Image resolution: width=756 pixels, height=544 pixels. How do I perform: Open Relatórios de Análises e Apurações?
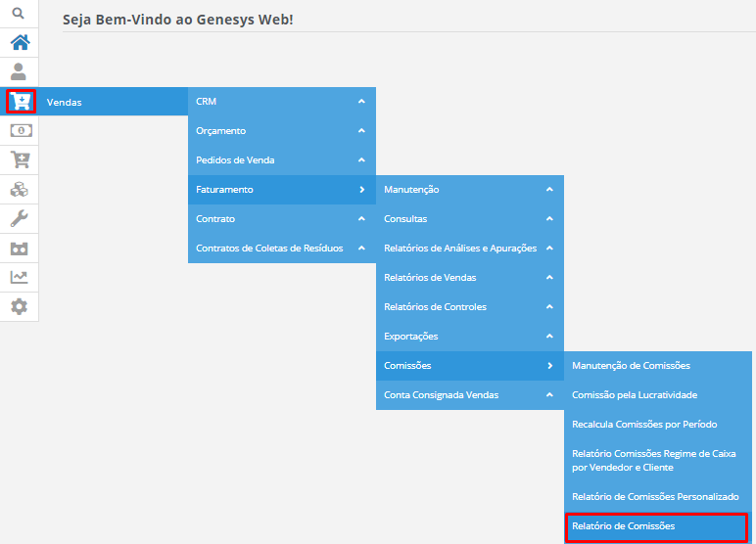pos(470,249)
